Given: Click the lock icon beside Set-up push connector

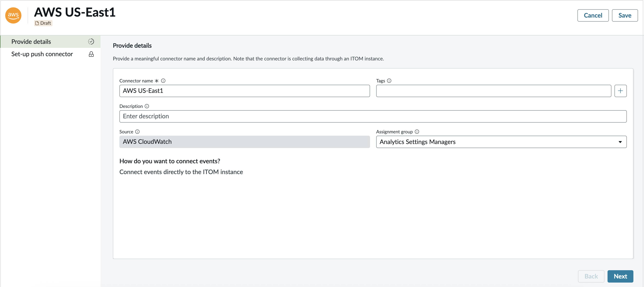Looking at the screenshot, I should tap(91, 54).
